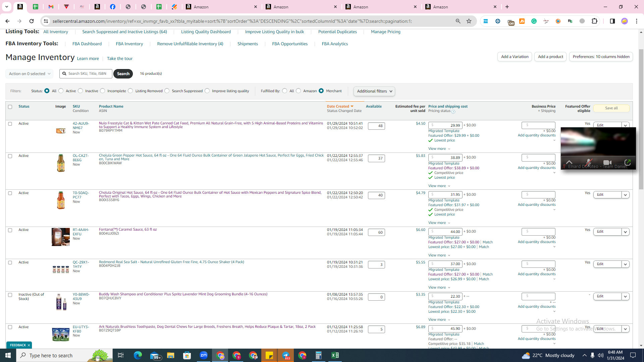Open File Explorer from the taskbar
Image resolution: width=644 pixels, height=362 pixels.
point(171,355)
